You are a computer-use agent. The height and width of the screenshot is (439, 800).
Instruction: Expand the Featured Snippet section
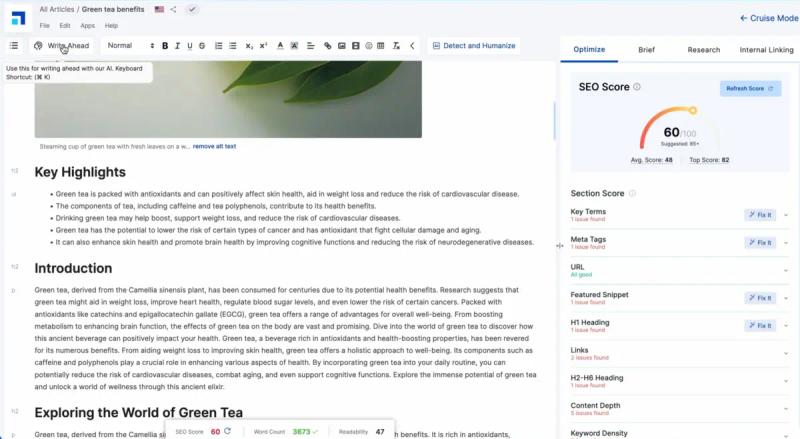coord(786,298)
